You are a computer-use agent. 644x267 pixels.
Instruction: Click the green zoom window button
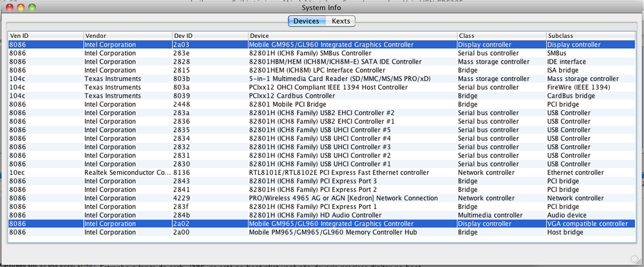pyautogui.click(x=32, y=7)
